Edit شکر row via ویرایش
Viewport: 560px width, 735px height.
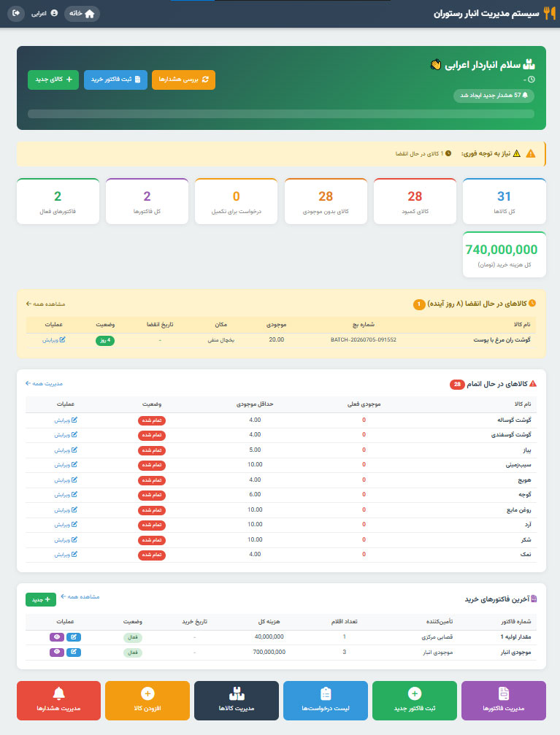click(x=66, y=540)
